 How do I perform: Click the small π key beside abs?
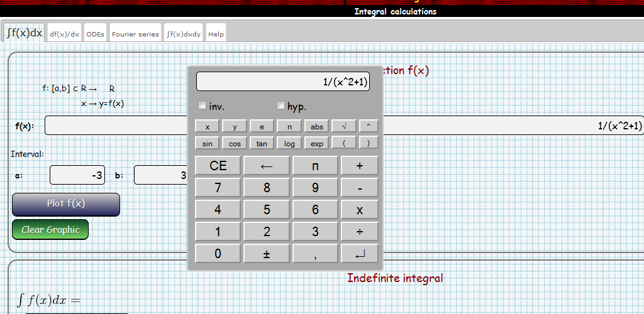click(x=289, y=127)
